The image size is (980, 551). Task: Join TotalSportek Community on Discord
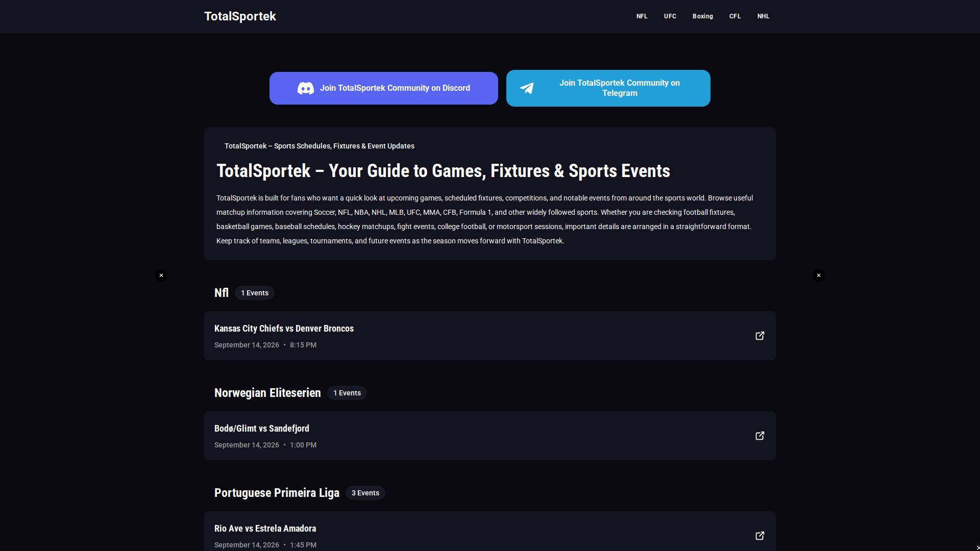pyautogui.click(x=384, y=88)
